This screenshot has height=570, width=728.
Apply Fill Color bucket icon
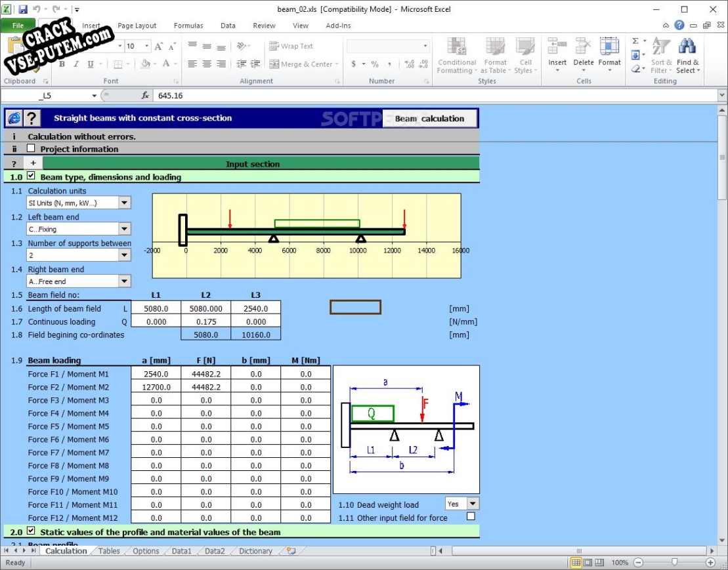(145, 64)
